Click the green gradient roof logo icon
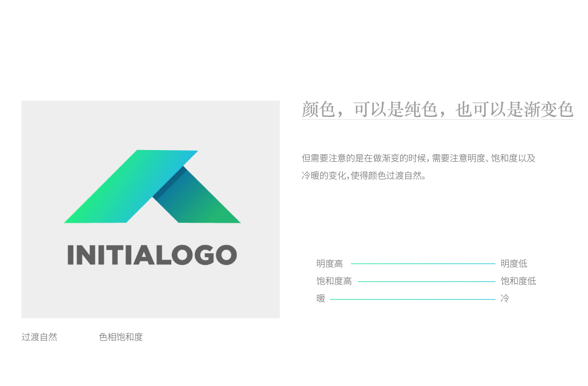This screenshot has height=386, width=588. pos(152,187)
